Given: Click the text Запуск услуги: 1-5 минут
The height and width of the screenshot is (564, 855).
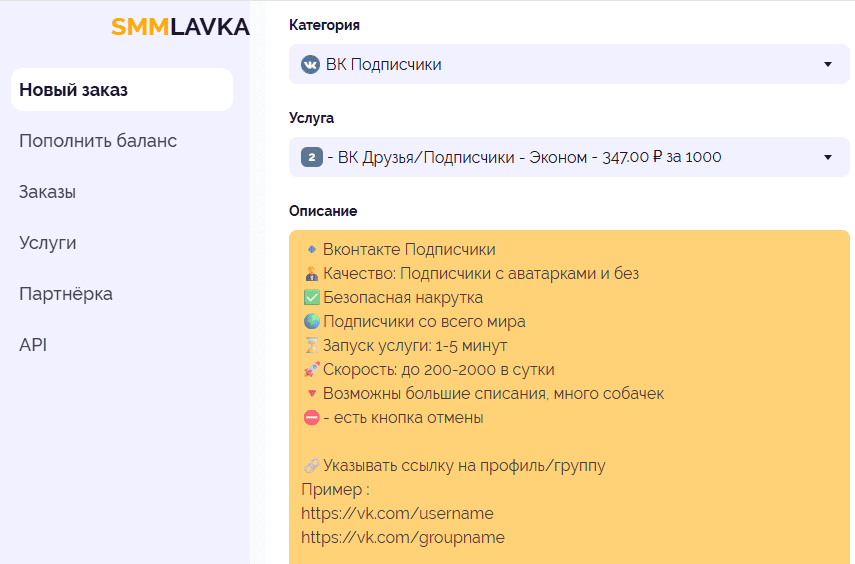Looking at the screenshot, I should tap(415, 345).
